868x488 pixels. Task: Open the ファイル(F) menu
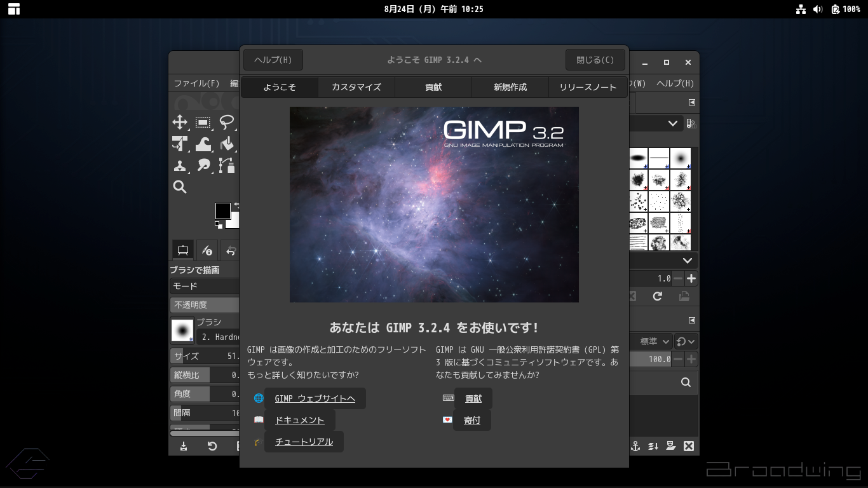pos(196,83)
